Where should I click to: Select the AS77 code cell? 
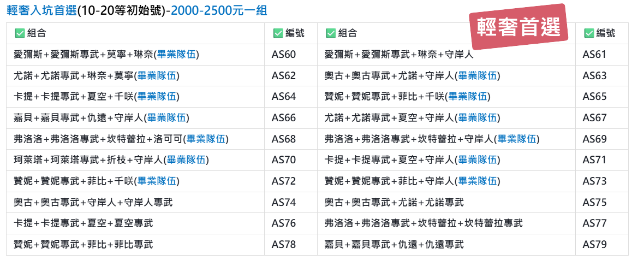tap(594, 223)
